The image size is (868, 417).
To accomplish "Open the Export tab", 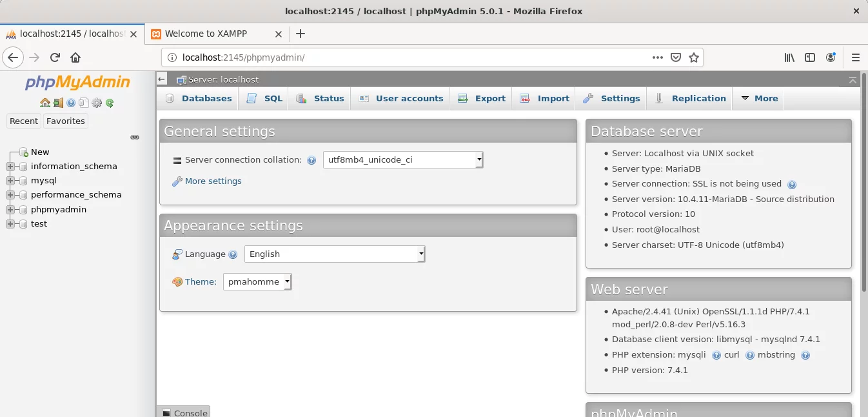I will 481,98.
